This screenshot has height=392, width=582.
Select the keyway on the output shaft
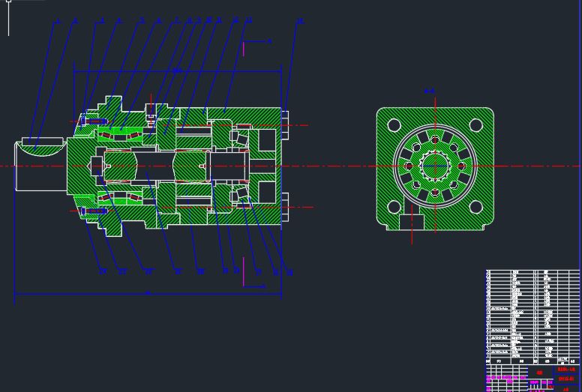pyautogui.click(x=43, y=142)
